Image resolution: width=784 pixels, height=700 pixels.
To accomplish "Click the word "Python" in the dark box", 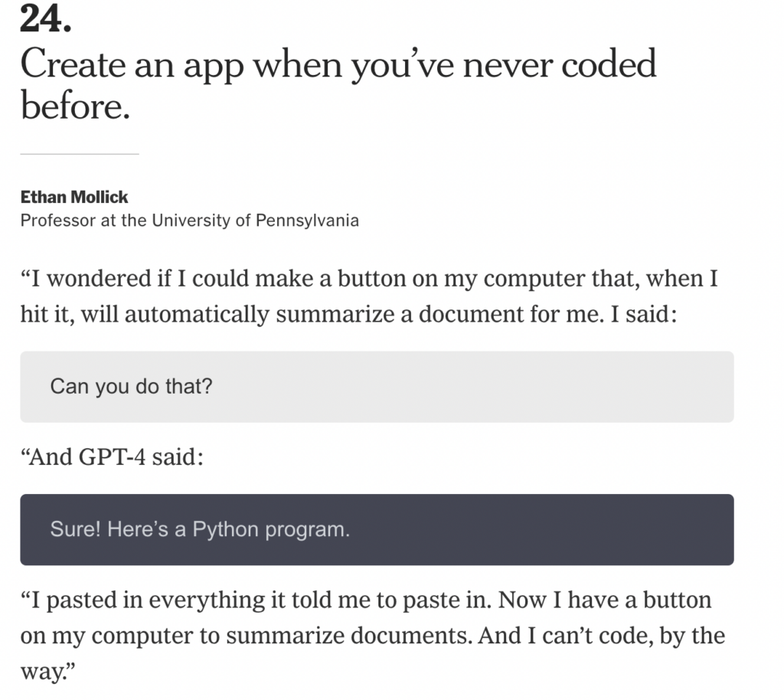I will tap(225, 530).
